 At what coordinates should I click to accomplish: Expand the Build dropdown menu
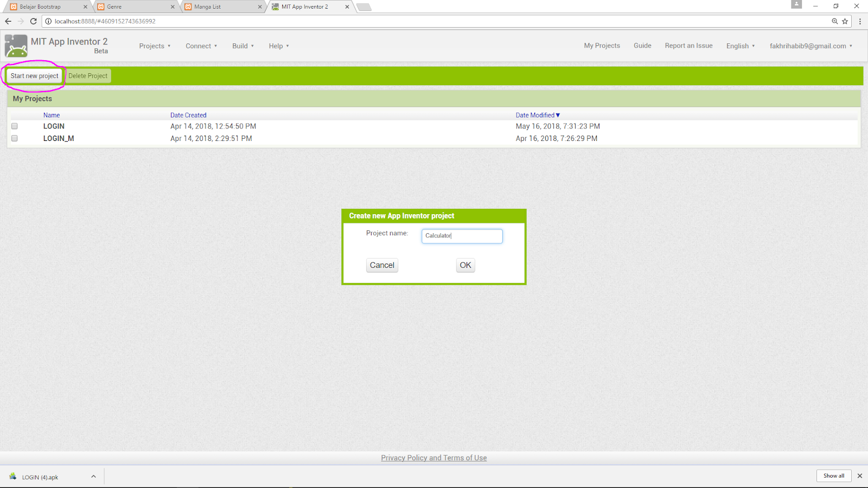[243, 46]
